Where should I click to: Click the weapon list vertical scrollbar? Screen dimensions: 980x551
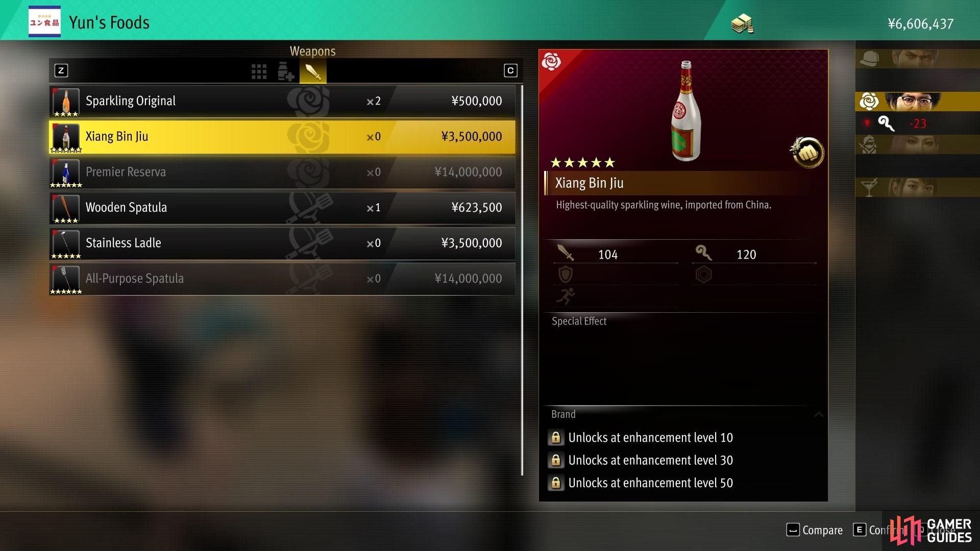pyautogui.click(x=522, y=280)
